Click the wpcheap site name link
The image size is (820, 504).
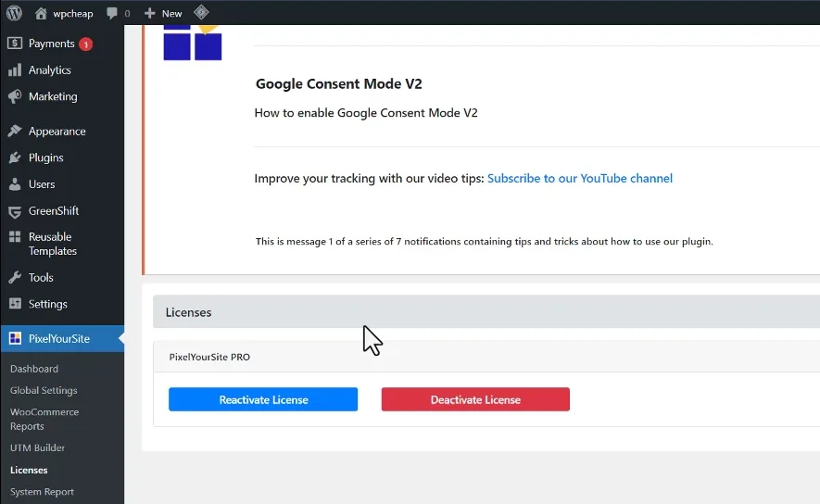[72, 14]
